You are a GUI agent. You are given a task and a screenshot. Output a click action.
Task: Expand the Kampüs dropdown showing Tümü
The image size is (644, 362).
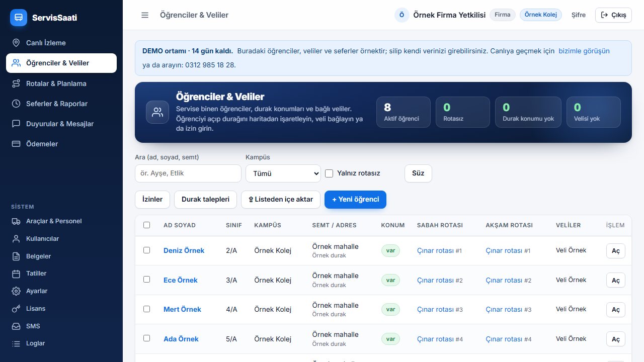283,173
